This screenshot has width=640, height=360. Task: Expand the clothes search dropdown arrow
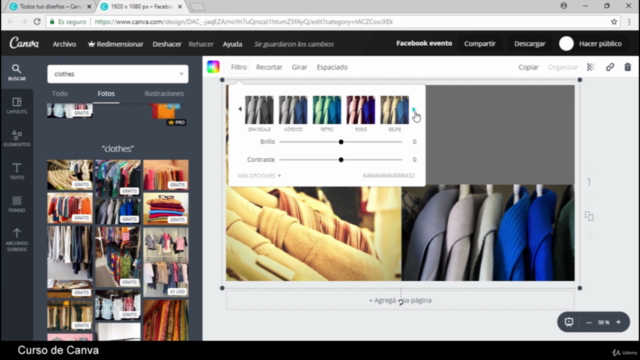pyautogui.click(x=181, y=74)
